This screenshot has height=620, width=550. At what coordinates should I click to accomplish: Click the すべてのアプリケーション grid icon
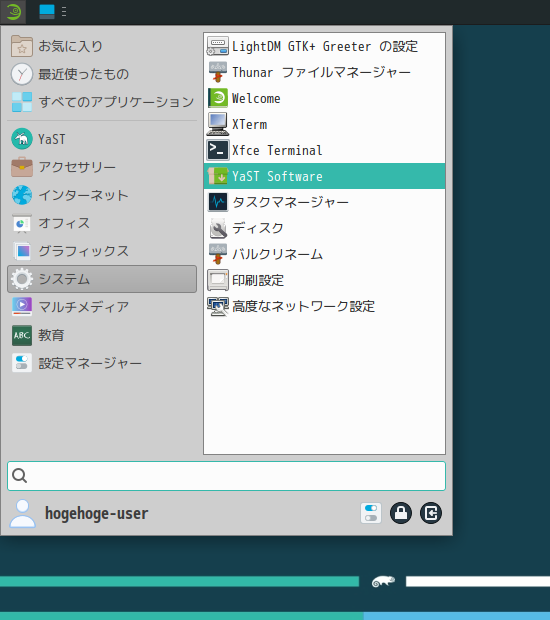(x=22, y=102)
